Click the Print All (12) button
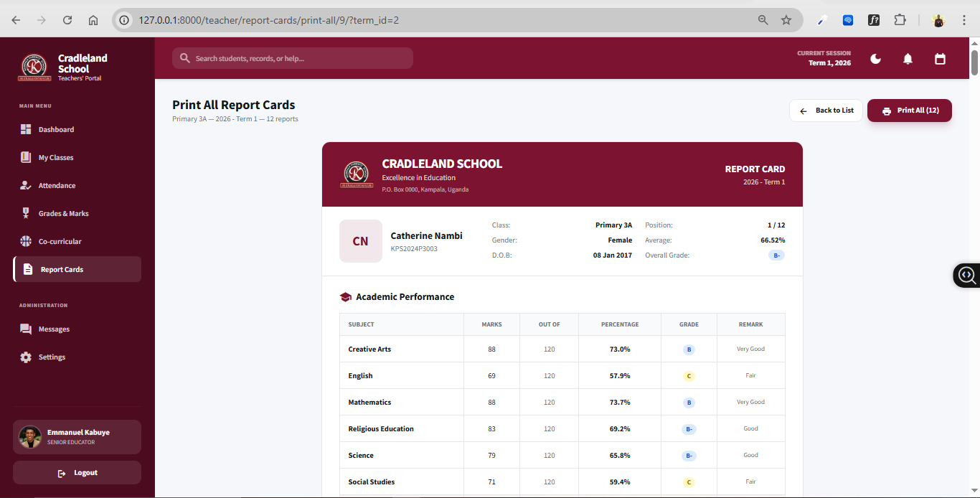The width and height of the screenshot is (980, 498). click(x=909, y=111)
